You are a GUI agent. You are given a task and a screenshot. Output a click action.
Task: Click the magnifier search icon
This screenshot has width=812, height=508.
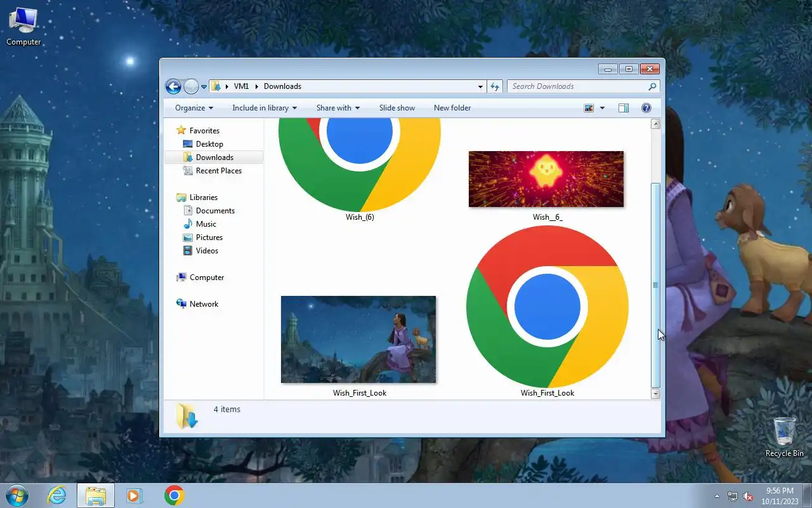pos(652,86)
